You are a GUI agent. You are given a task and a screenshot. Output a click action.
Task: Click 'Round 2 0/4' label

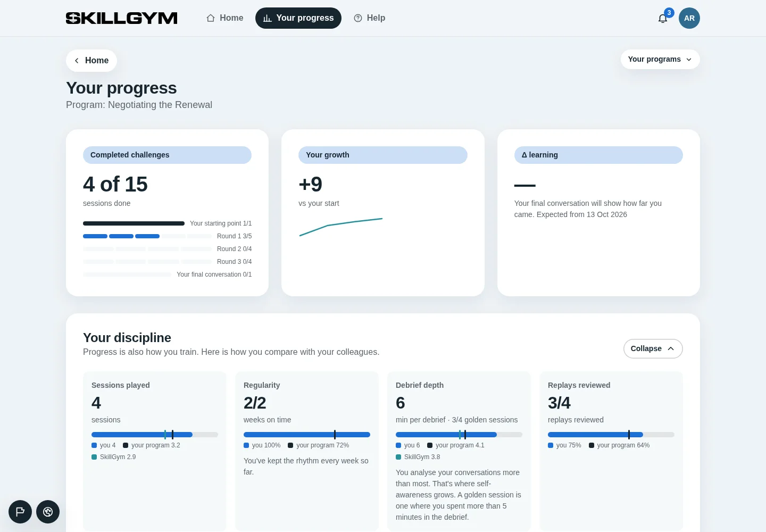pyautogui.click(x=234, y=249)
